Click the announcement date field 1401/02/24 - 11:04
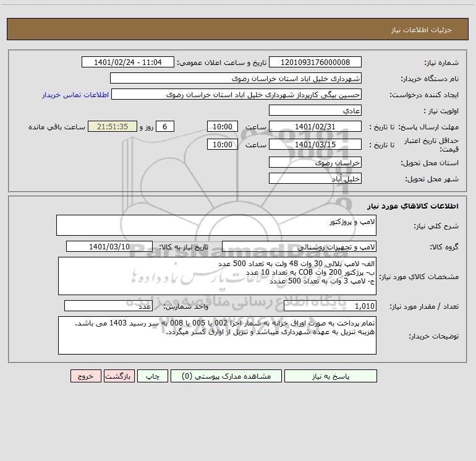Screen dimensions: 476x461 (x=128, y=62)
